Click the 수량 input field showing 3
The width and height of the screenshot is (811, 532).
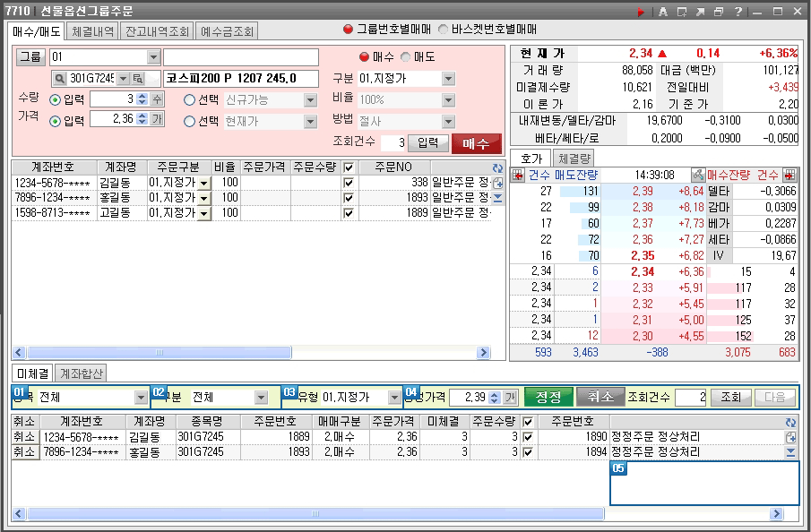click(x=113, y=99)
